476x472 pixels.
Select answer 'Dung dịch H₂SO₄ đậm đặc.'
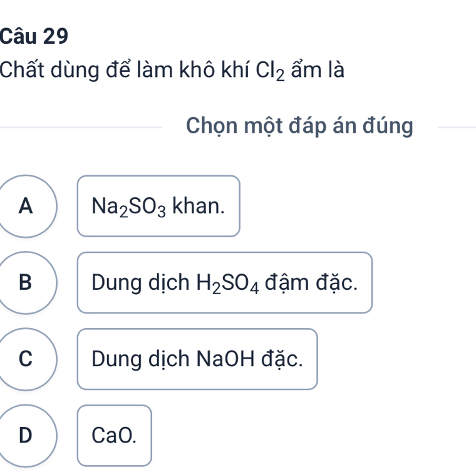click(x=224, y=282)
